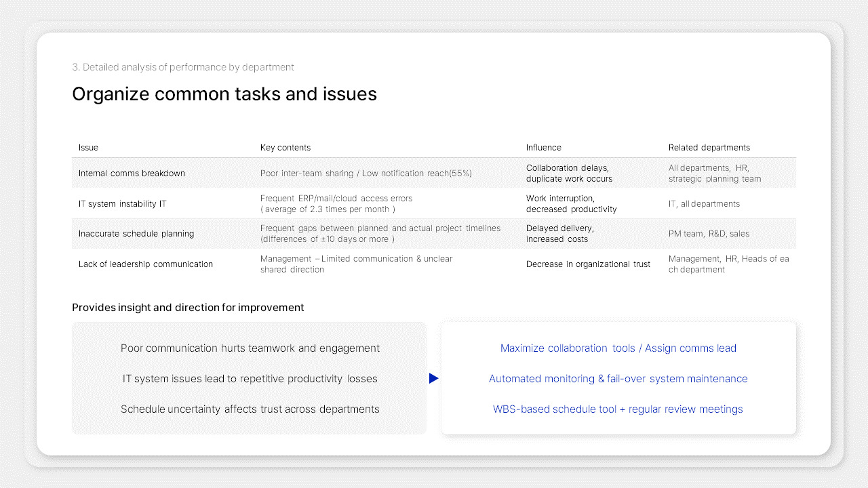The height and width of the screenshot is (488, 868).
Task: Click the 'Influence' column header
Action: (x=543, y=147)
